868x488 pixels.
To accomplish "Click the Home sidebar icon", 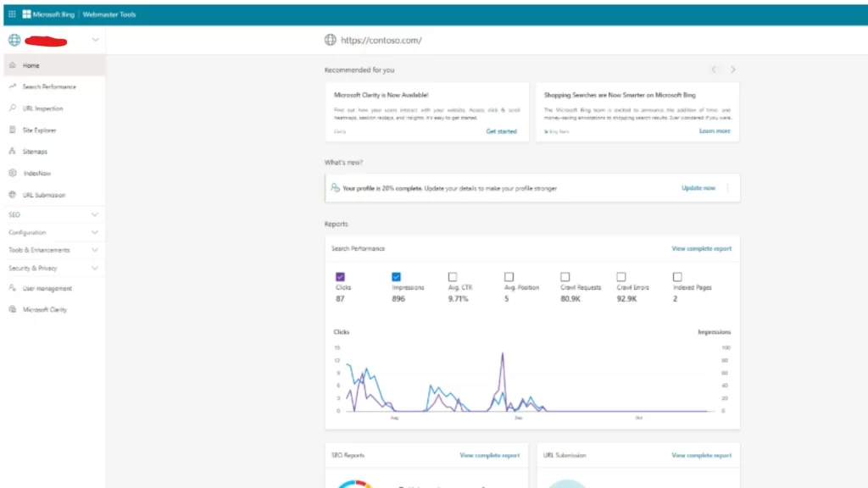I will (x=12, y=65).
